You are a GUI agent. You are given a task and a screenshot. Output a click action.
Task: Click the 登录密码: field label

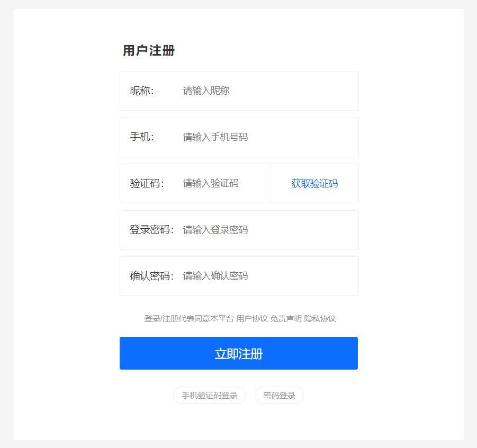[x=151, y=230]
